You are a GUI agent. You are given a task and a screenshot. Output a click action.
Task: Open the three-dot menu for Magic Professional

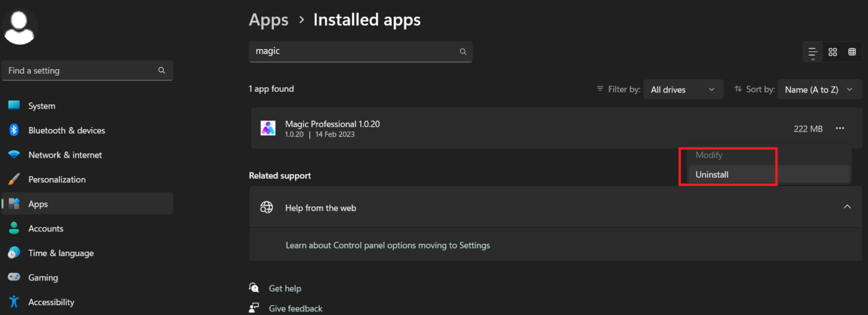[x=839, y=128]
